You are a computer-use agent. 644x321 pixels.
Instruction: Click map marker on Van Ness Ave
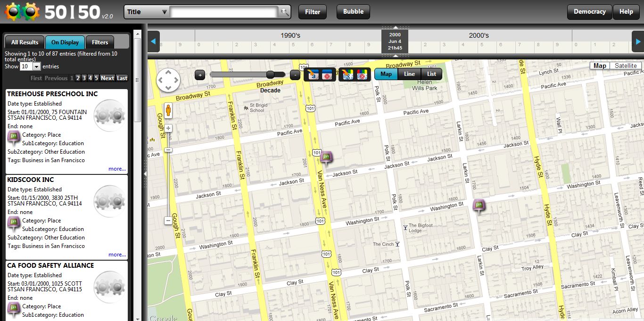(326, 159)
